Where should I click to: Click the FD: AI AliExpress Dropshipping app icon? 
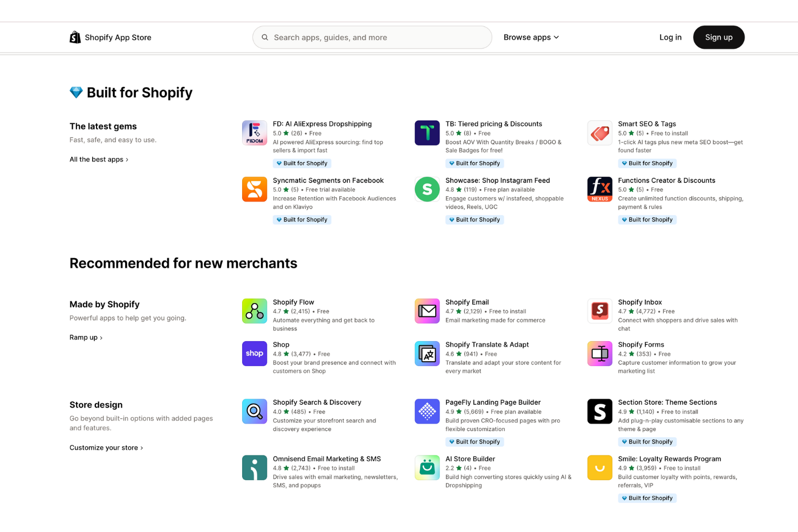[254, 133]
